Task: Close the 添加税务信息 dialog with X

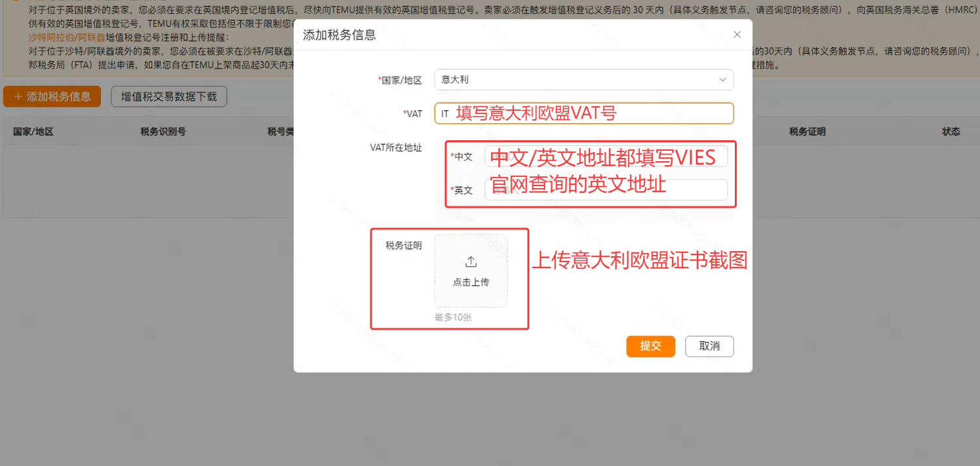Action: coord(737,35)
